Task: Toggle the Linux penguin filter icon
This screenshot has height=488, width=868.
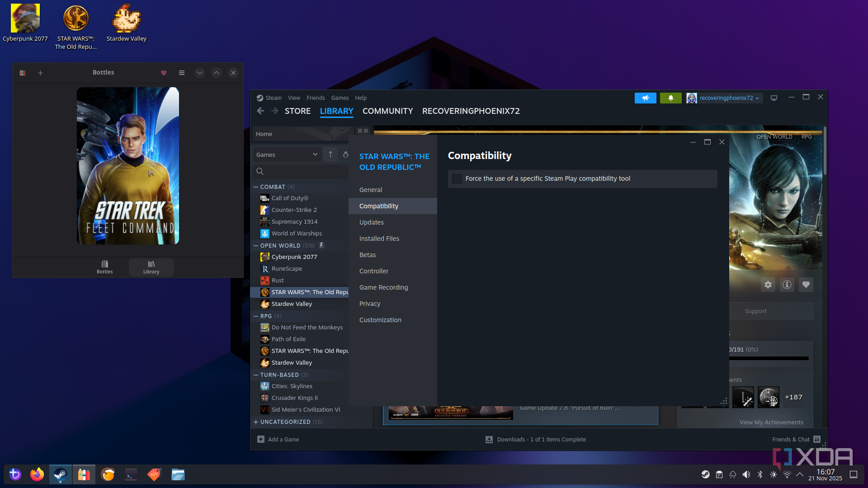Action: (x=346, y=155)
